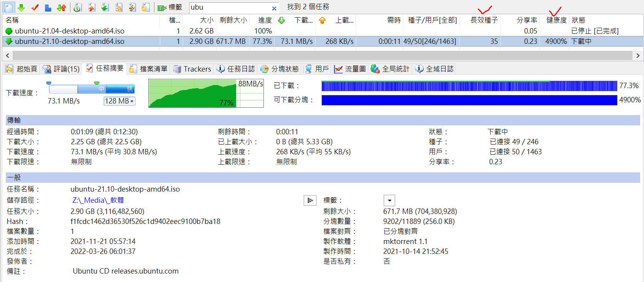
Task: Switch to the 檔案清單 tab
Action: (149, 69)
